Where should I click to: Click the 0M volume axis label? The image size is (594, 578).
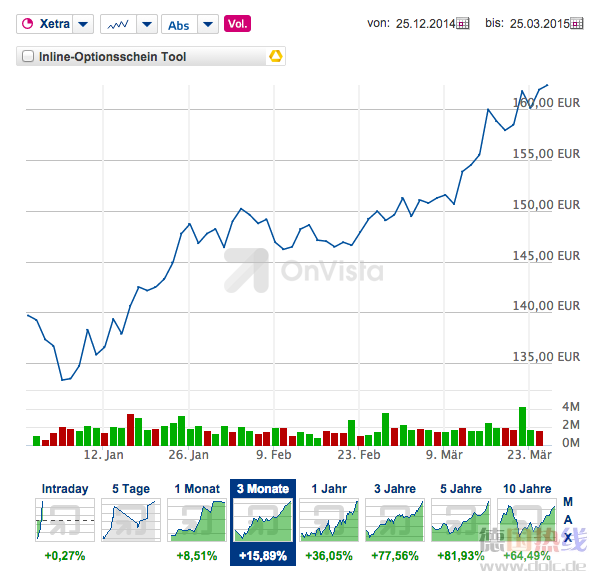point(571,442)
